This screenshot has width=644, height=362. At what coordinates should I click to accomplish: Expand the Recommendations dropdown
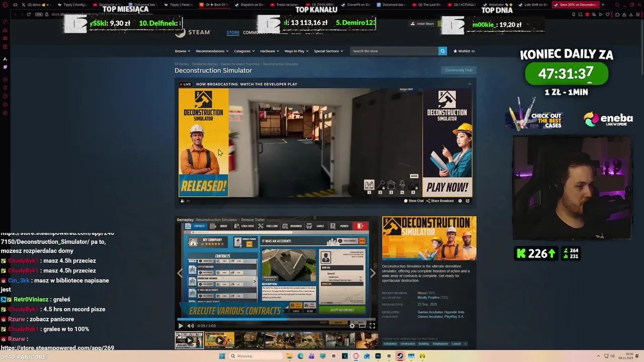point(212,51)
